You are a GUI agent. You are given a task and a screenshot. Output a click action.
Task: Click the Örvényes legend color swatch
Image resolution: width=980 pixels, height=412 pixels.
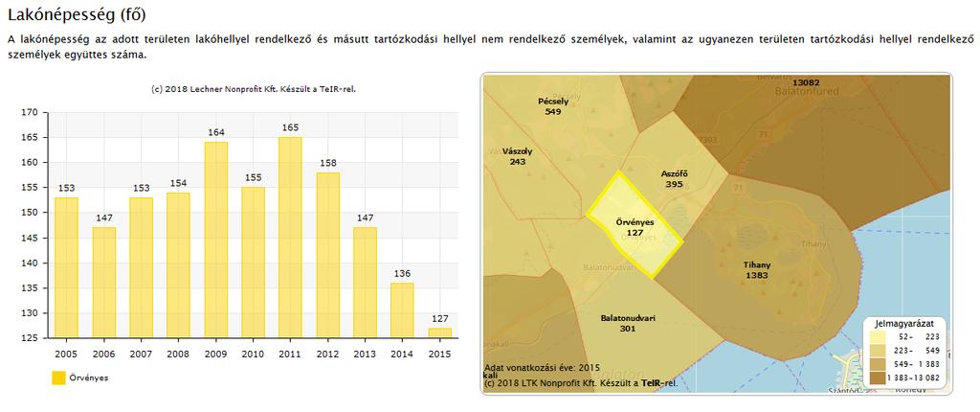[x=58, y=378]
